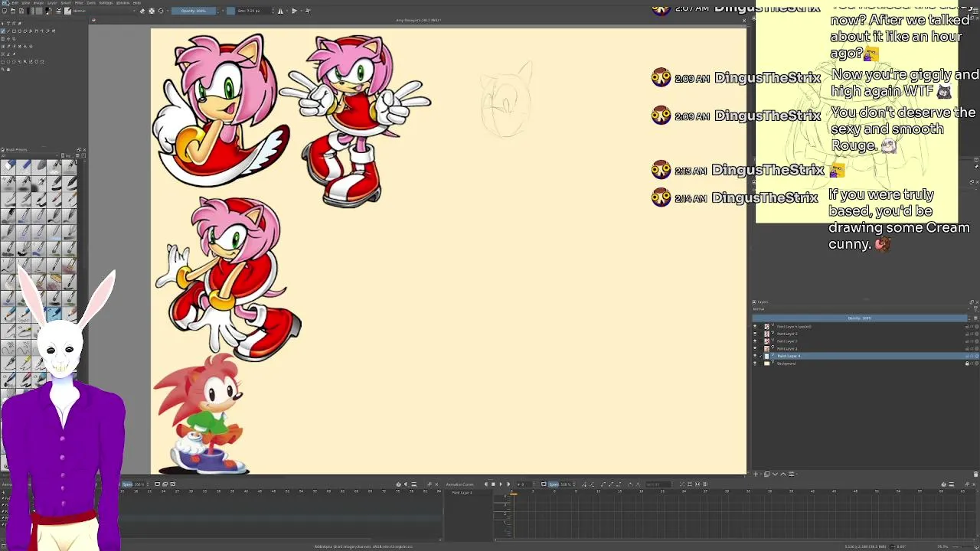Select the Rectangle shape tool
The width and height of the screenshot is (980, 551).
click(x=14, y=31)
